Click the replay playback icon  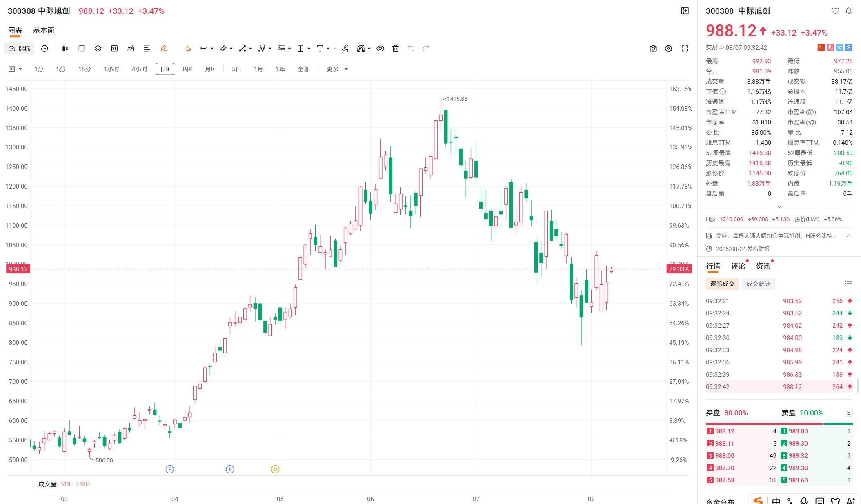44,49
